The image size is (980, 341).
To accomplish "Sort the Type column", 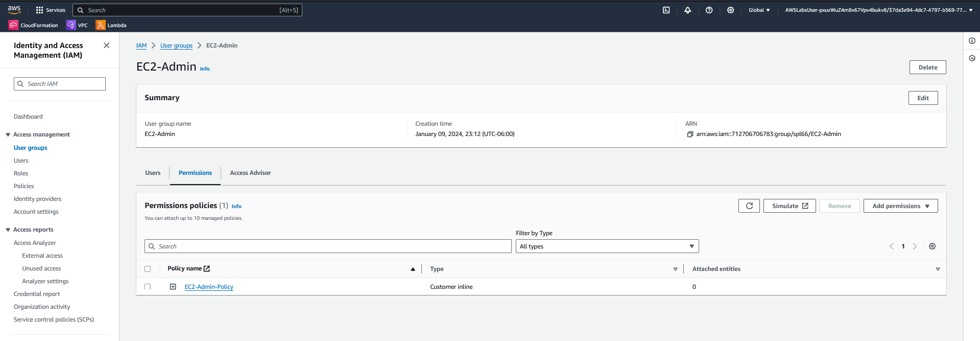I will click(x=675, y=269).
